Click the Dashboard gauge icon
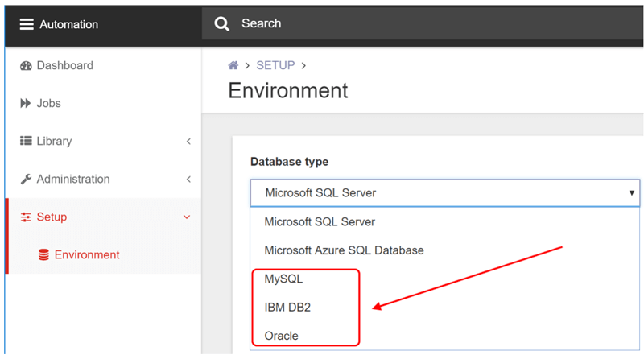The height and width of the screenshot is (355, 644). (26, 66)
